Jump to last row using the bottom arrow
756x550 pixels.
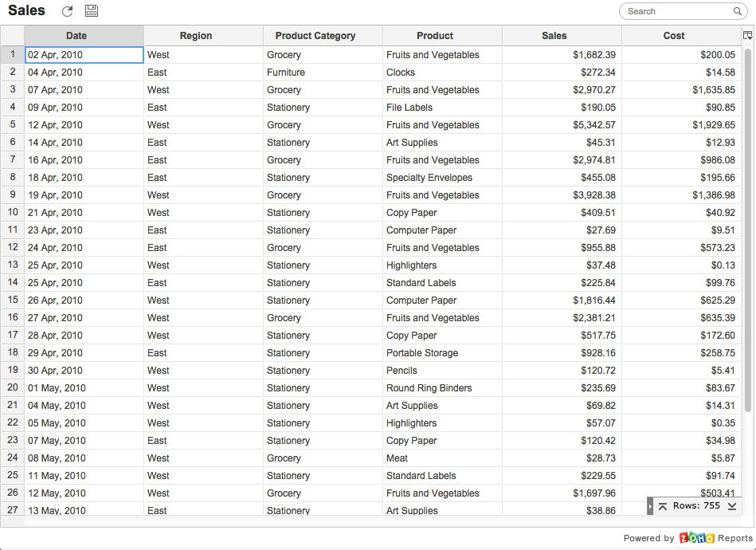pyautogui.click(x=732, y=506)
